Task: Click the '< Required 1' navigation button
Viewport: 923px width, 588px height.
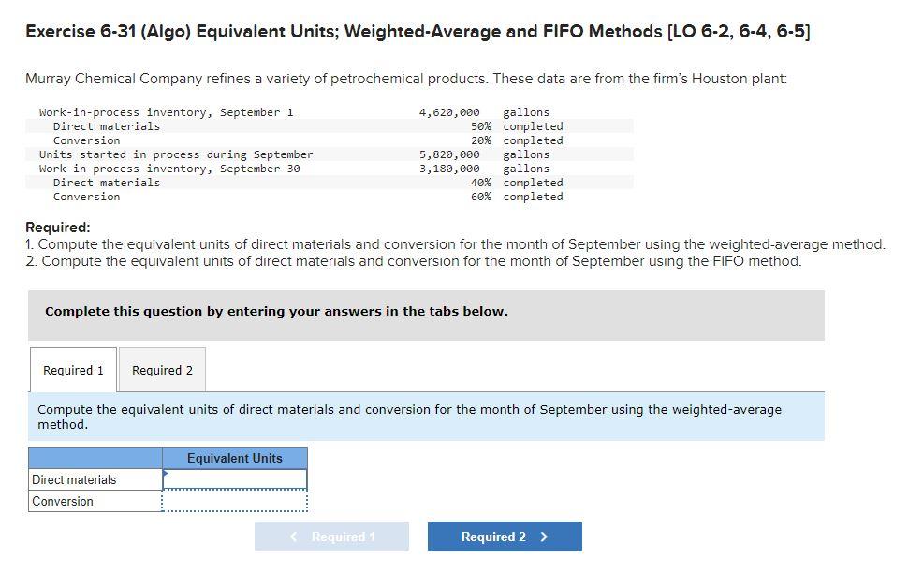Action: pyautogui.click(x=331, y=537)
